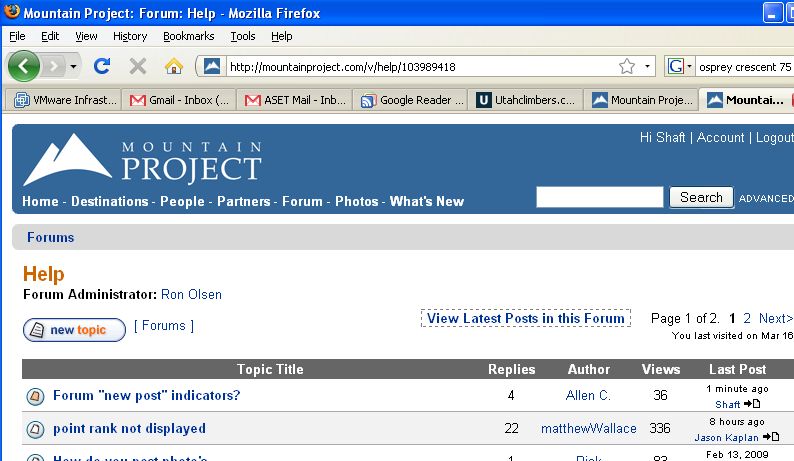Click the Mountain Project logo
This screenshot has height=461, width=794.
142,162
